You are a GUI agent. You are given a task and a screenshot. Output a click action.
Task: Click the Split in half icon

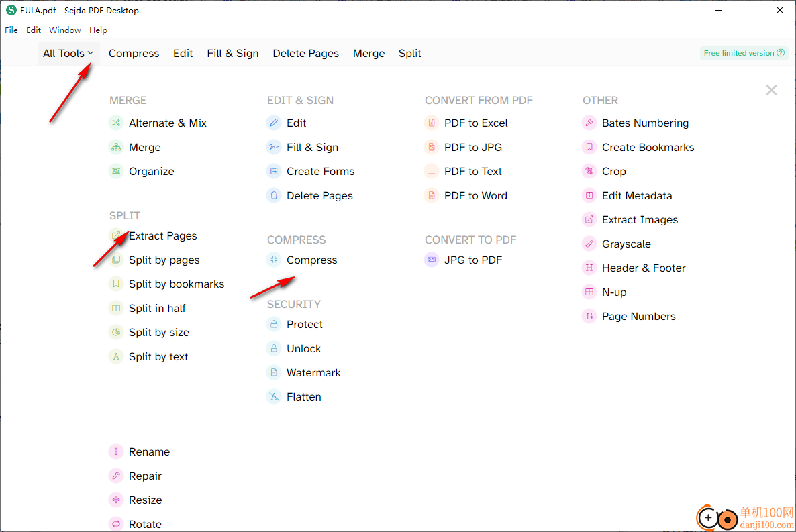[116, 308]
